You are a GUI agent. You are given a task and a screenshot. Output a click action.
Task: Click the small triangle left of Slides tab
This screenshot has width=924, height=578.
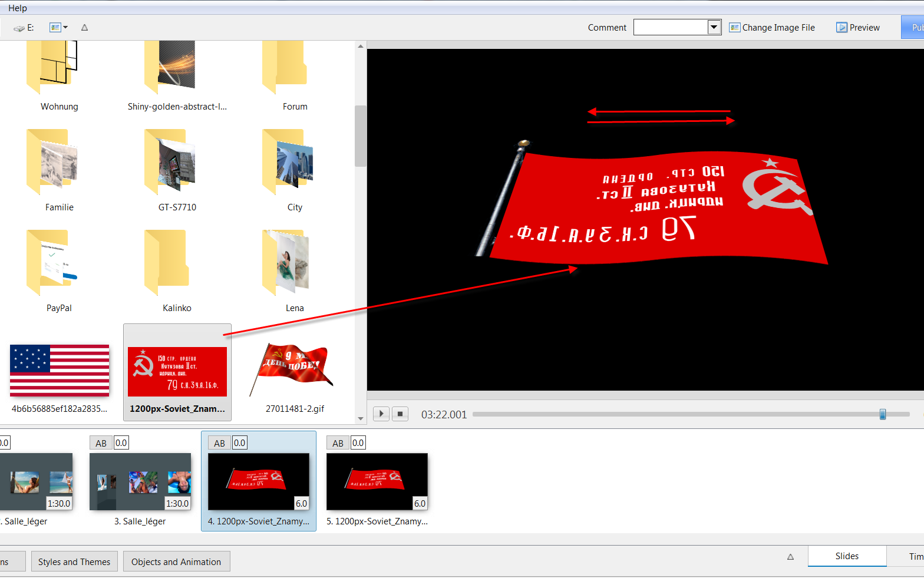(790, 557)
